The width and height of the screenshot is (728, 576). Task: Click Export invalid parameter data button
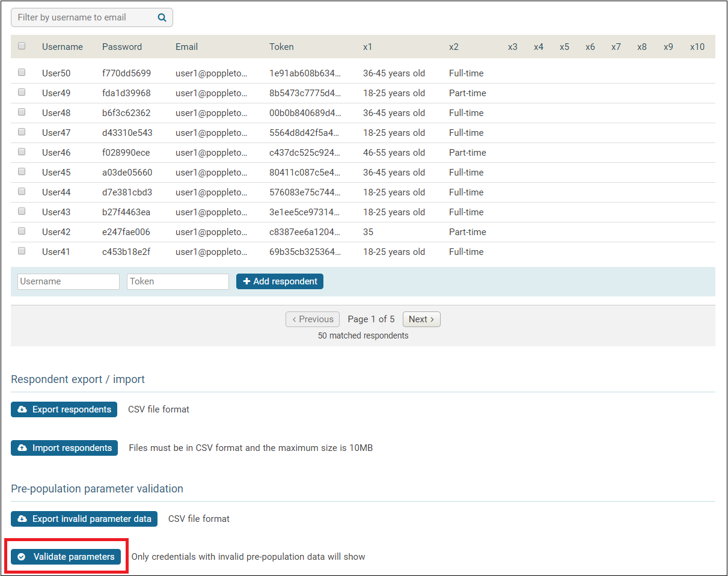pos(84,519)
